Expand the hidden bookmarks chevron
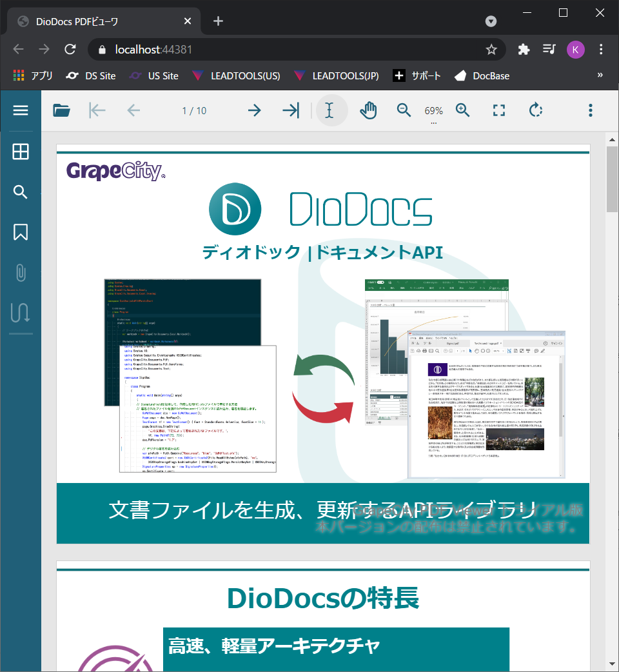This screenshot has width=619, height=672. click(600, 75)
